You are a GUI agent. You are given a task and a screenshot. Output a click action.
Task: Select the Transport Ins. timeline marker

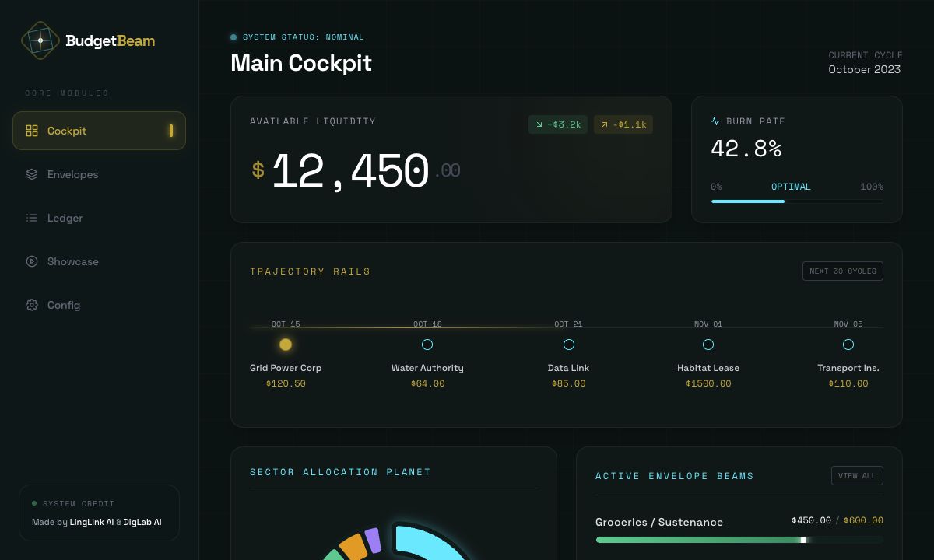click(848, 345)
